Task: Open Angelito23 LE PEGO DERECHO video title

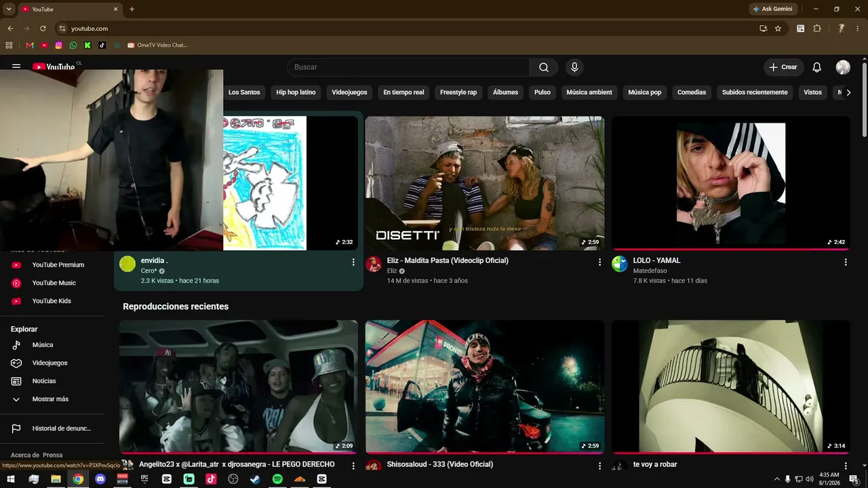Action: tap(237, 464)
